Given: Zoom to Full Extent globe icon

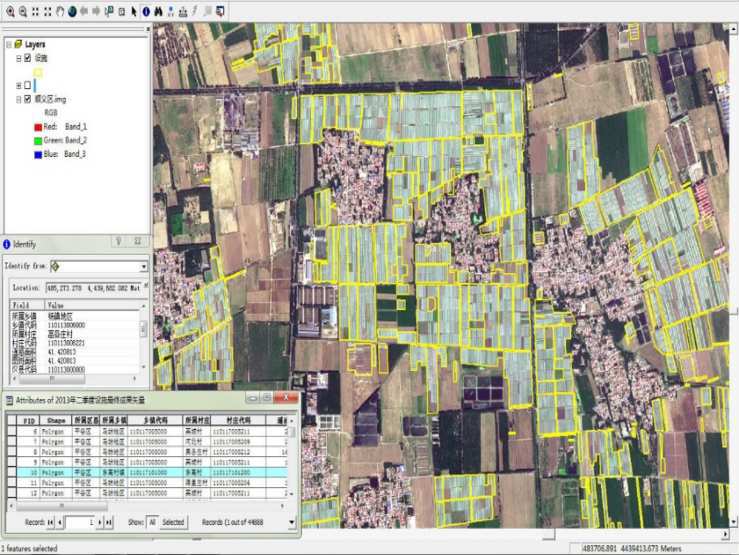Looking at the screenshot, I should point(72,11).
